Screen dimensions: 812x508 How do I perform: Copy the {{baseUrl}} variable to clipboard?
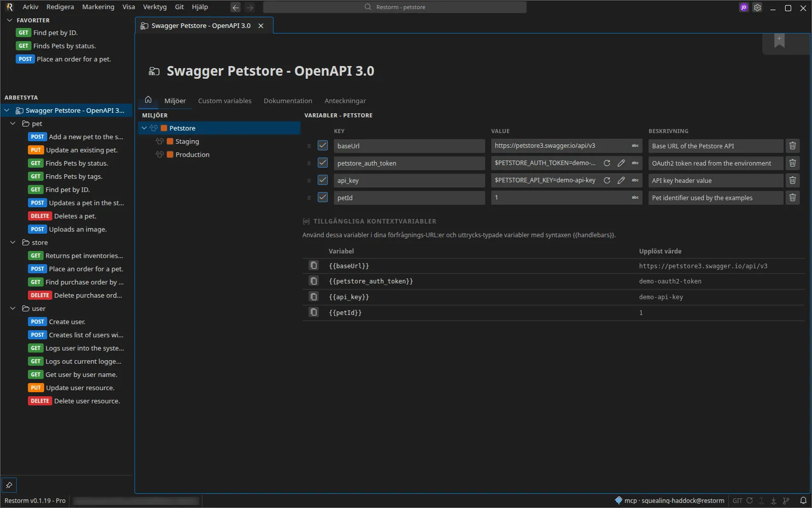(314, 266)
